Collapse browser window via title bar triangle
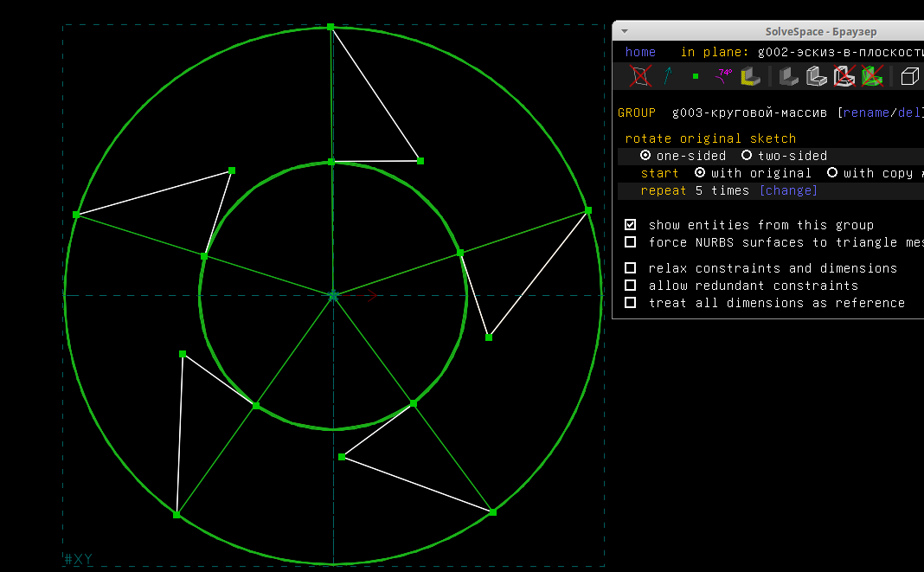924x572 pixels. (625, 31)
